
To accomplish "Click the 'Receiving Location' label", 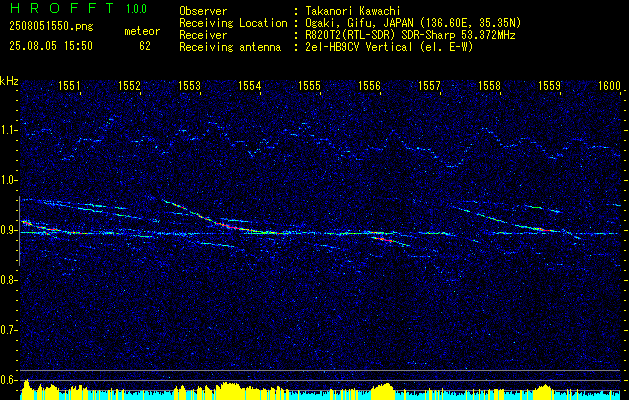I will (233, 23).
